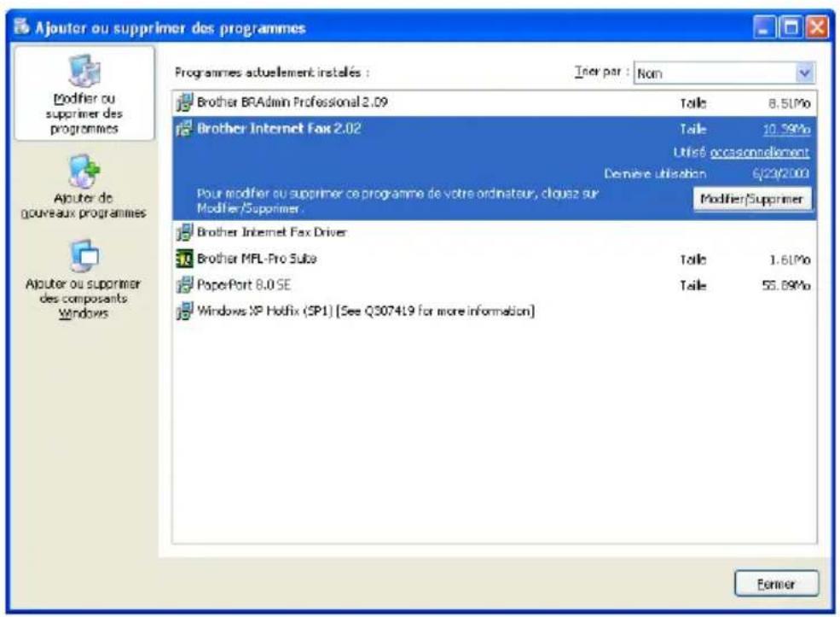Click the Fermer button

pyautogui.click(x=776, y=584)
